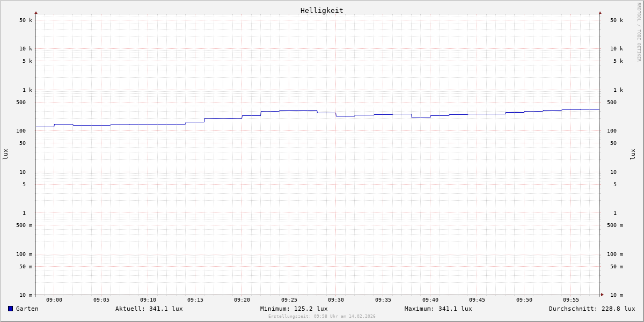Click the red arrow ending the time axis

(602, 295)
